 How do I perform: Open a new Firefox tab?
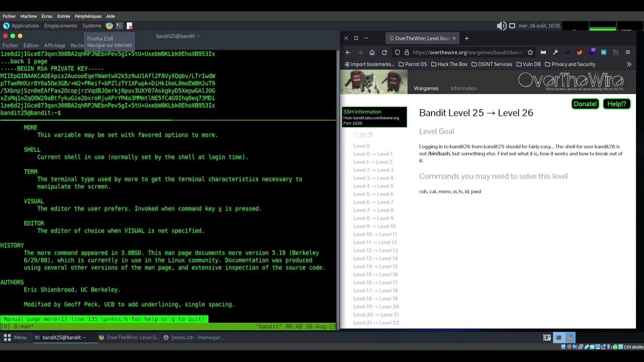(466, 38)
